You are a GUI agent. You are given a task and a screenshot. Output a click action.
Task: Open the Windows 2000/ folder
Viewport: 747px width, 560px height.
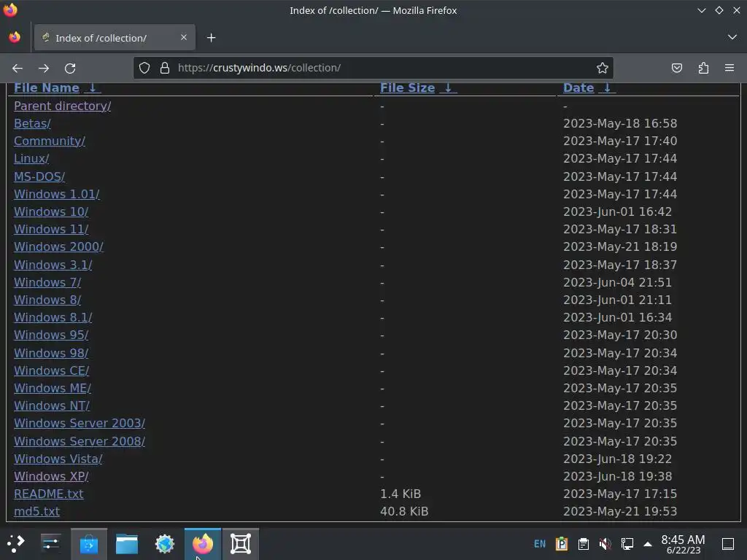(58, 246)
